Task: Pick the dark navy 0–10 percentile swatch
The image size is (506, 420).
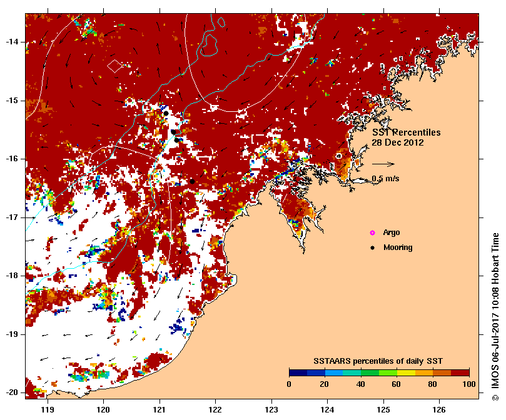Action: click(298, 372)
